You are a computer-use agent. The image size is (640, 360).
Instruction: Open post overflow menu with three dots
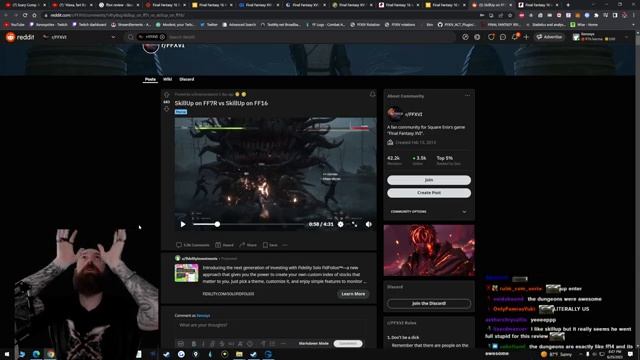pos(285,245)
